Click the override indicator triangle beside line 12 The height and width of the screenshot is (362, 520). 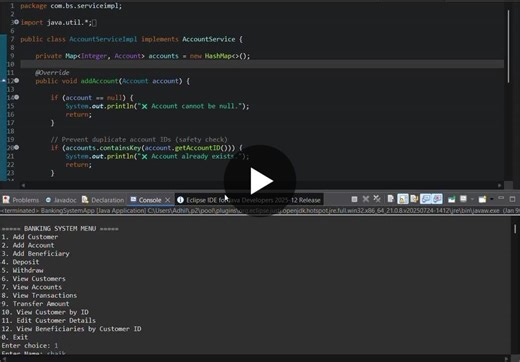4,80
